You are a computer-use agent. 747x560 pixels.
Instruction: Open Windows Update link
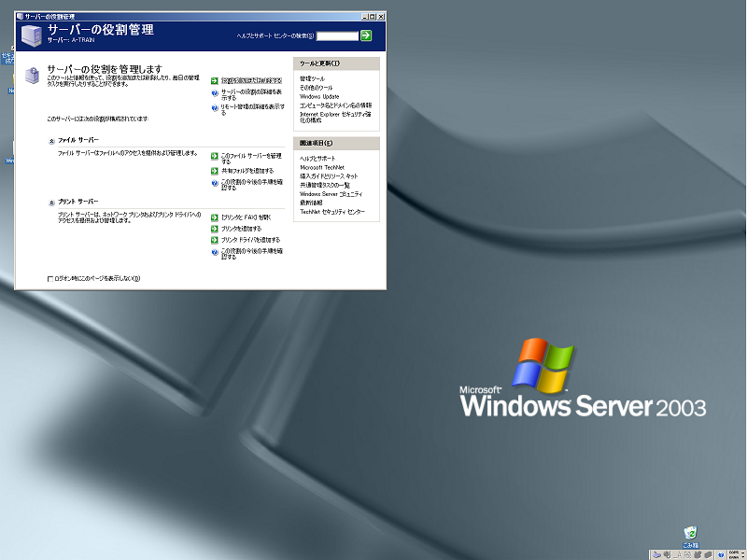point(319,96)
